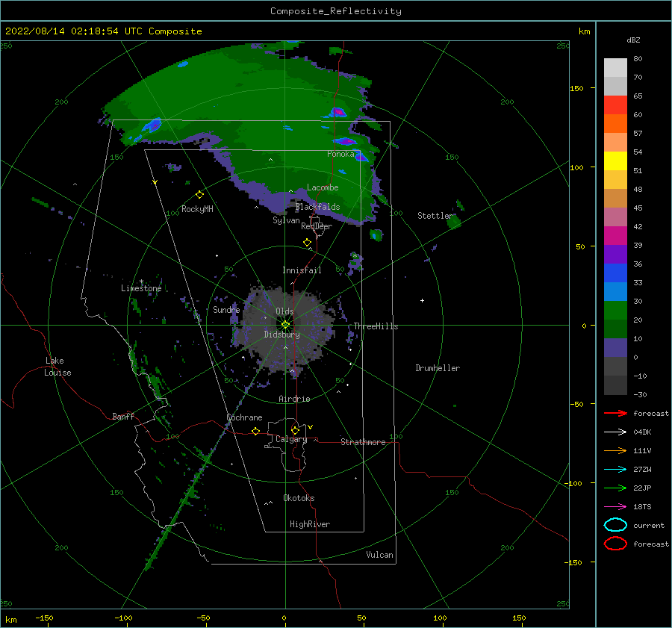
Task: Click the RockyMH label
Action: [197, 209]
